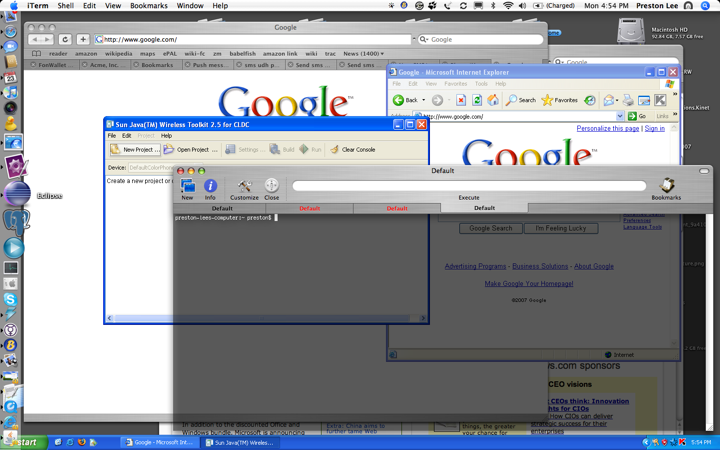Click the New Project icon in Wireless Toolkit
The height and width of the screenshot is (450, 720).
pos(135,149)
